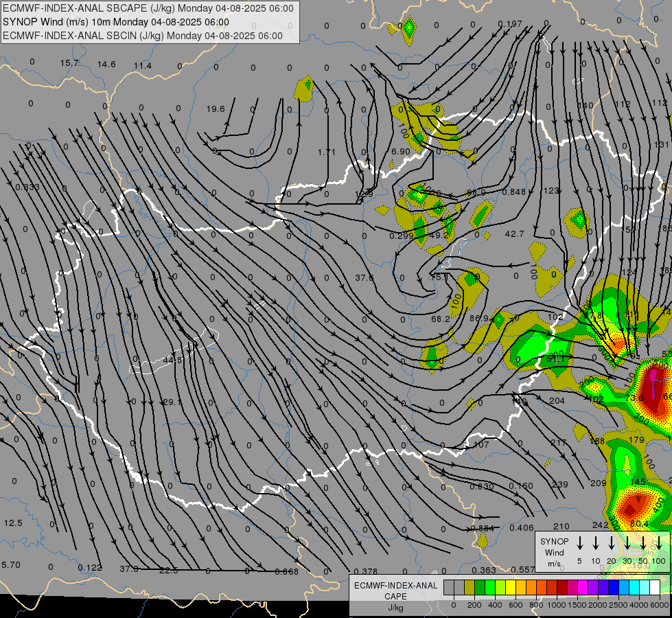Screen dimensions: 672x618
Task: Click the 0.299 value on the map
Action: click(x=402, y=236)
